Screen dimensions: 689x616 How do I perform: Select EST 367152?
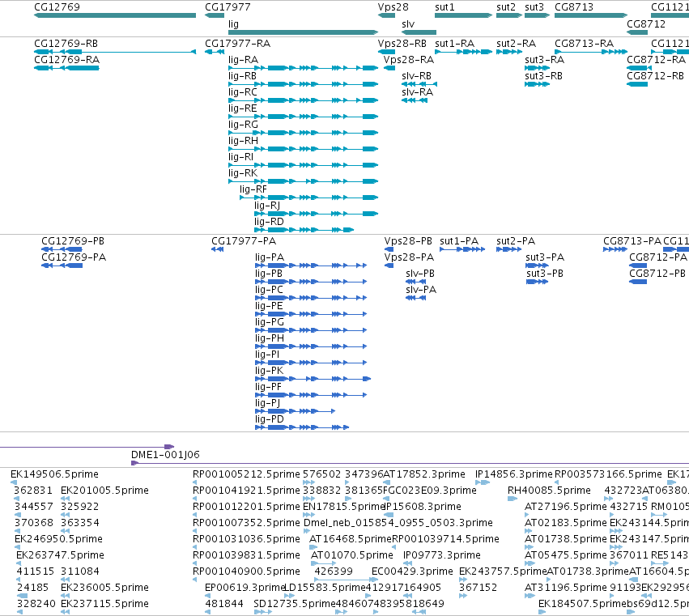click(x=478, y=588)
